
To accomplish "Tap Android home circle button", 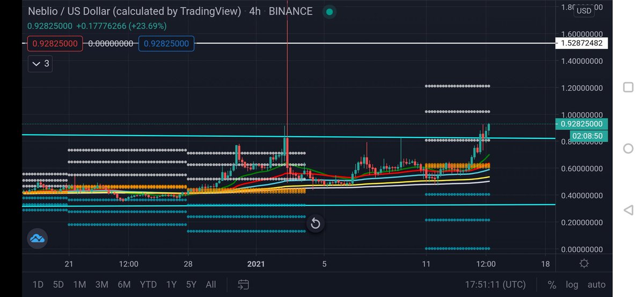I will coord(628,148).
